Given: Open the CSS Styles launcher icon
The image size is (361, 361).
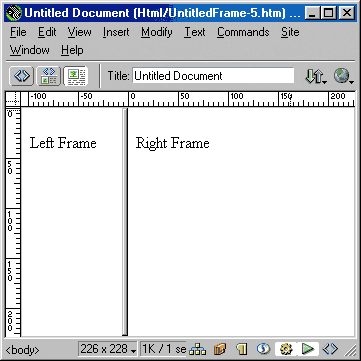Looking at the screenshot, I should tap(263, 349).
